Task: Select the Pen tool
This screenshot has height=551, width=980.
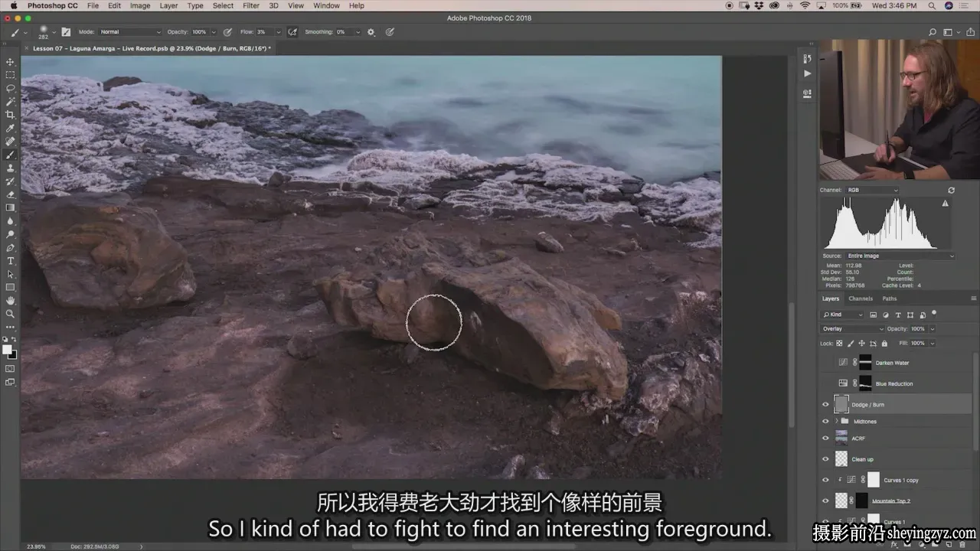Action: point(10,248)
